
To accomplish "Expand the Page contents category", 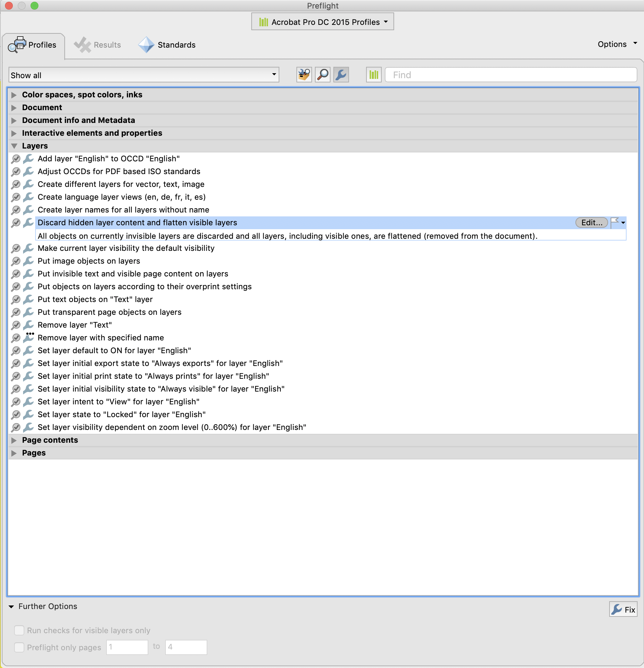I will click(x=14, y=440).
